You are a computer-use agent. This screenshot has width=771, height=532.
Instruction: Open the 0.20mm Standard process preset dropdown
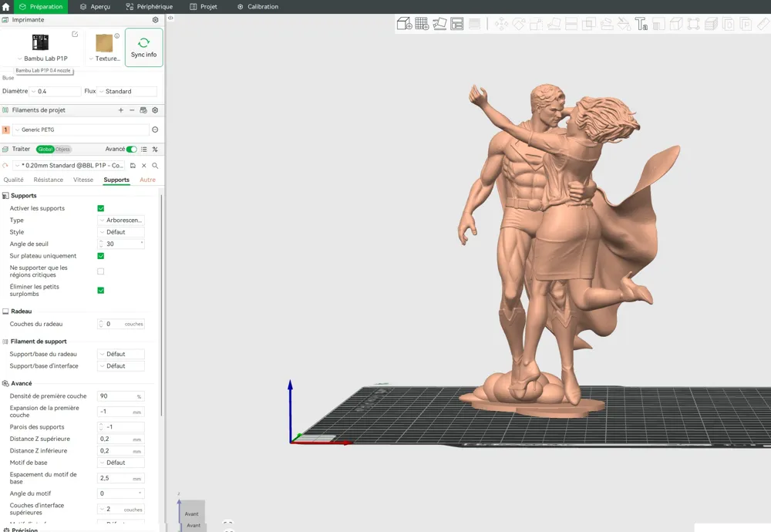[69, 166]
